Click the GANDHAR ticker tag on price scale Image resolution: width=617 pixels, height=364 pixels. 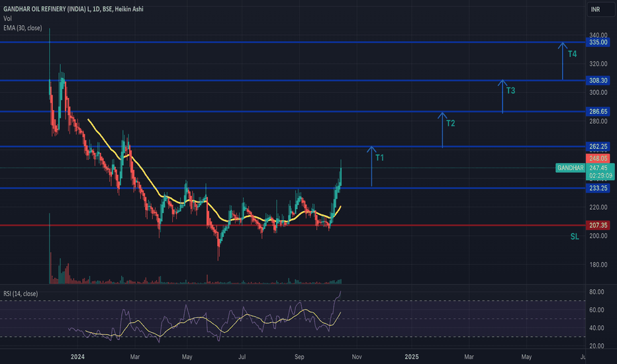(571, 168)
